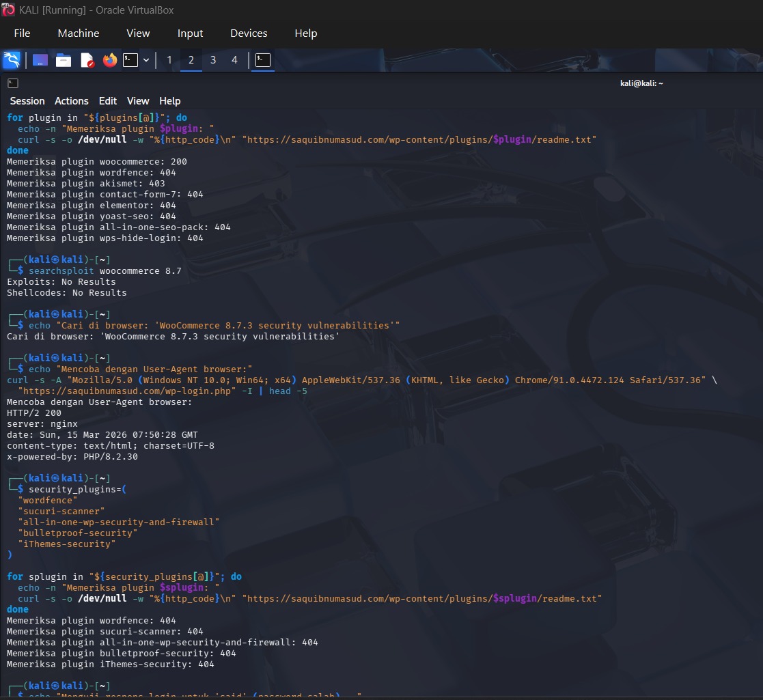Click the terminal window title icon
This screenshot has height=700, width=763.
tap(13, 84)
